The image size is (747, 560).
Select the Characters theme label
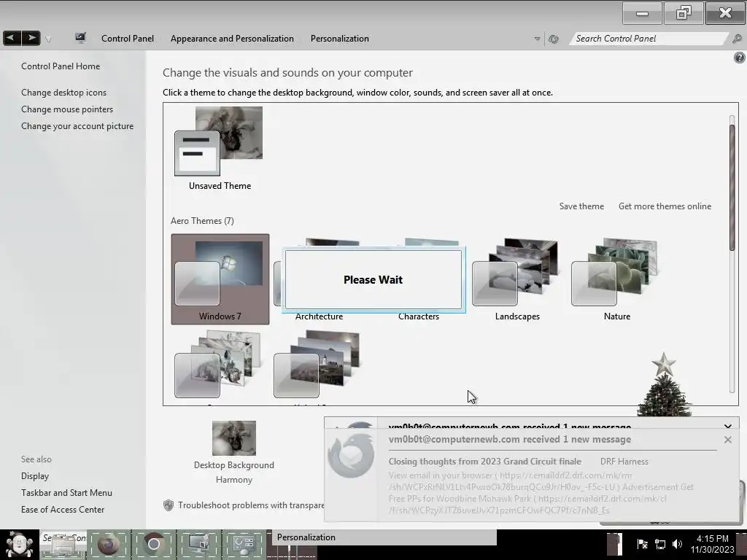418,316
